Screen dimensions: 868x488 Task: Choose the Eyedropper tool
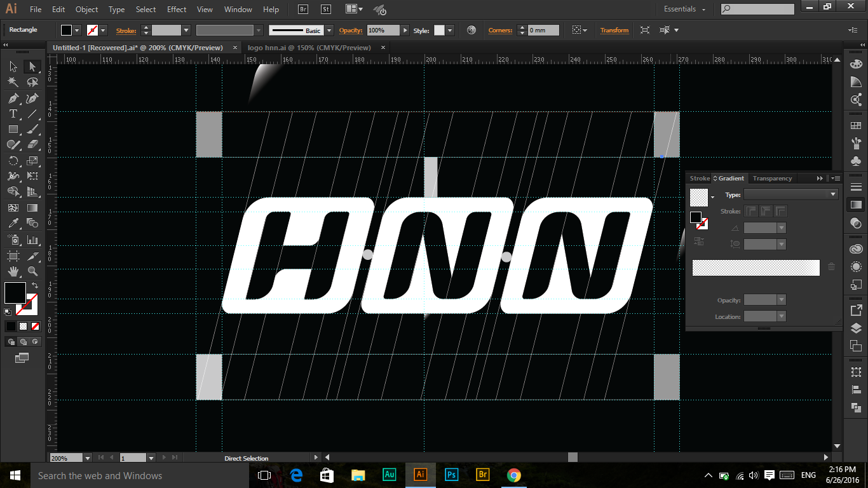pos(13,223)
